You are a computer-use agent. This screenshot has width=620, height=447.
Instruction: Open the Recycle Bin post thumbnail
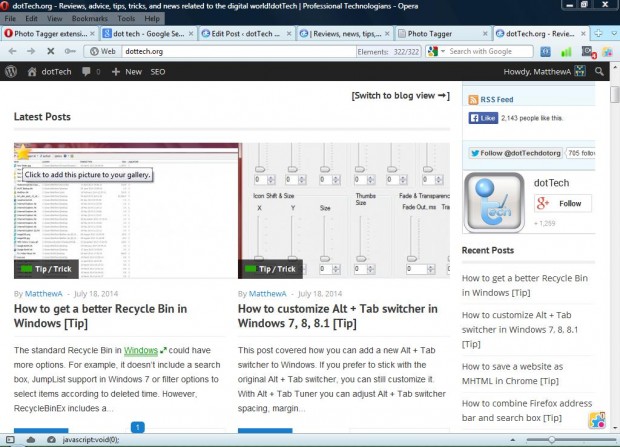126,211
